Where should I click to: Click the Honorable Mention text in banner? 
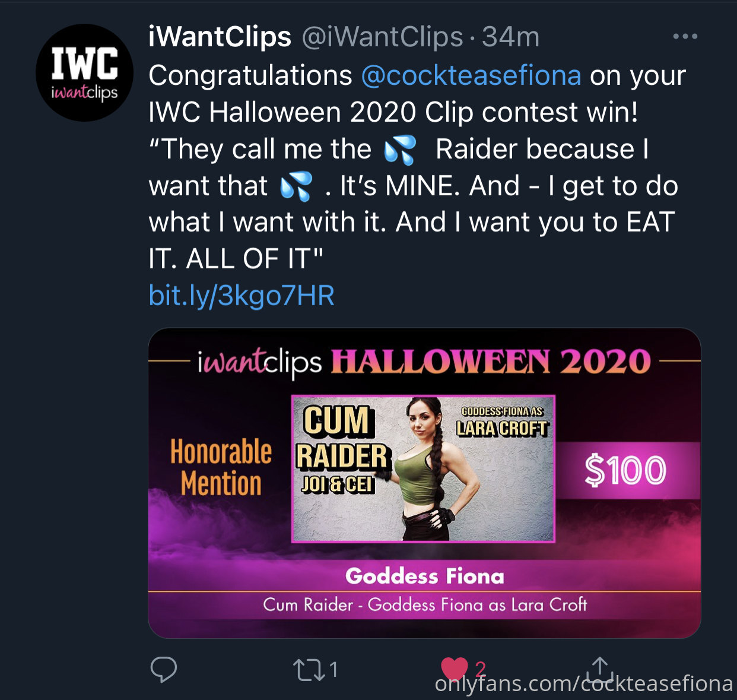221,467
